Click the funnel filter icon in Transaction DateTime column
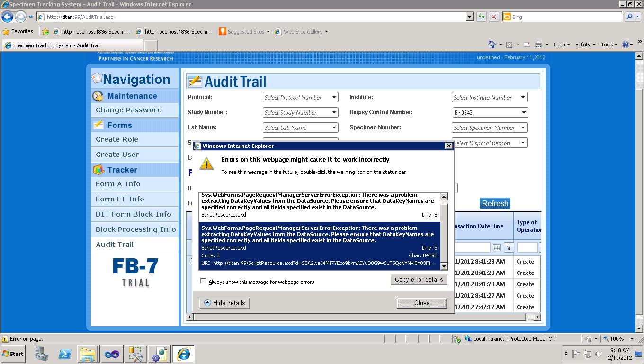The image size is (644, 364). (509, 247)
